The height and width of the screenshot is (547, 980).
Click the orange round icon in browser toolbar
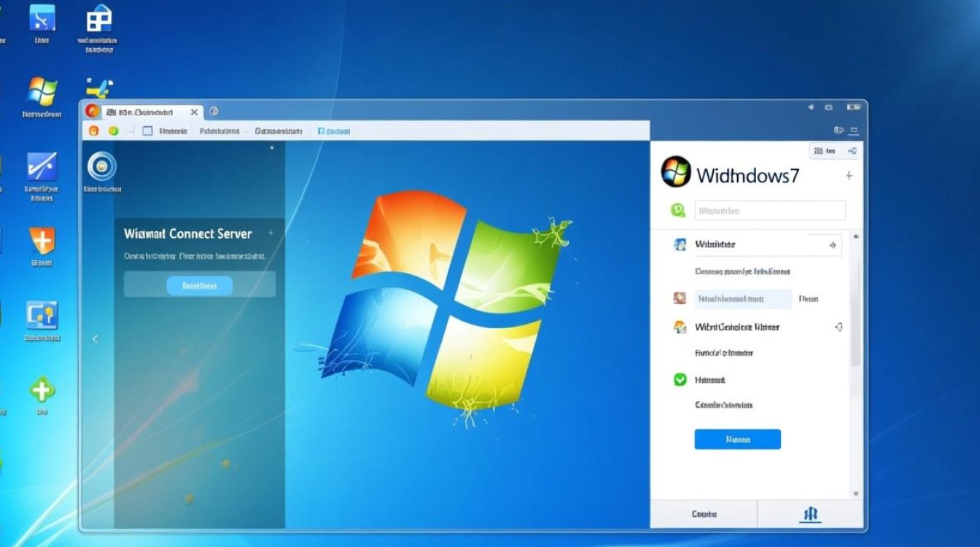[93, 131]
